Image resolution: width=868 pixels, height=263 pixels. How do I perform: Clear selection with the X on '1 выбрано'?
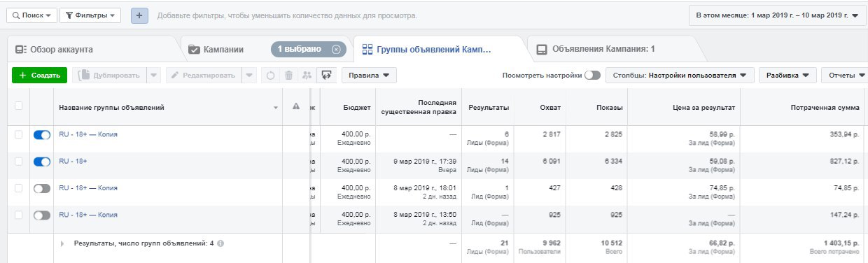point(336,49)
